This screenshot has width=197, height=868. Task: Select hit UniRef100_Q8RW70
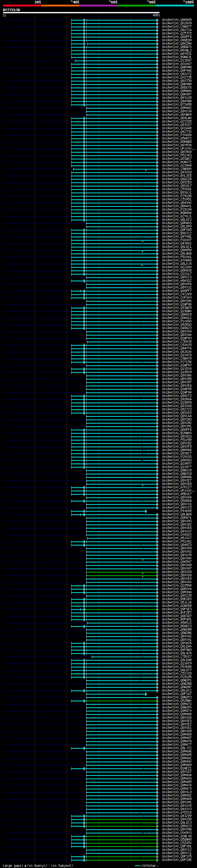[177, 47]
